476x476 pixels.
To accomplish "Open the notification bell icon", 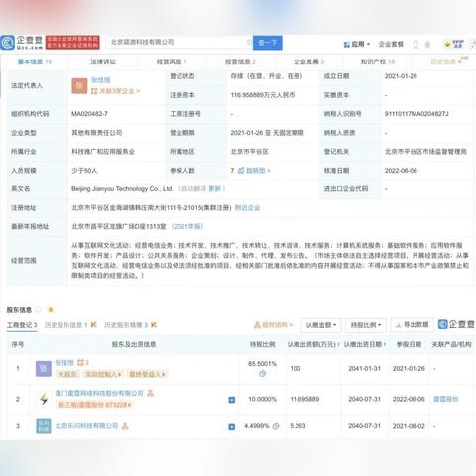I will 427,44.
